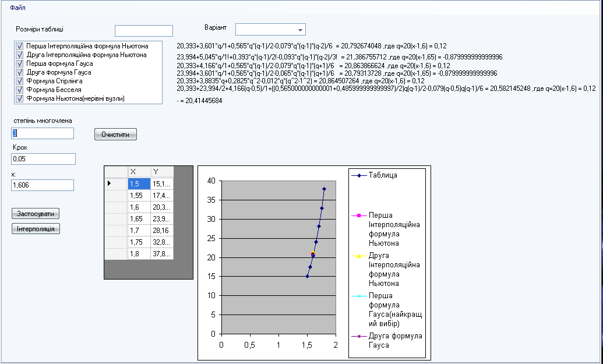Viewport: 603px width, 364px height.
Task: Click the Таблиця legend marker in chart
Action: click(359, 175)
